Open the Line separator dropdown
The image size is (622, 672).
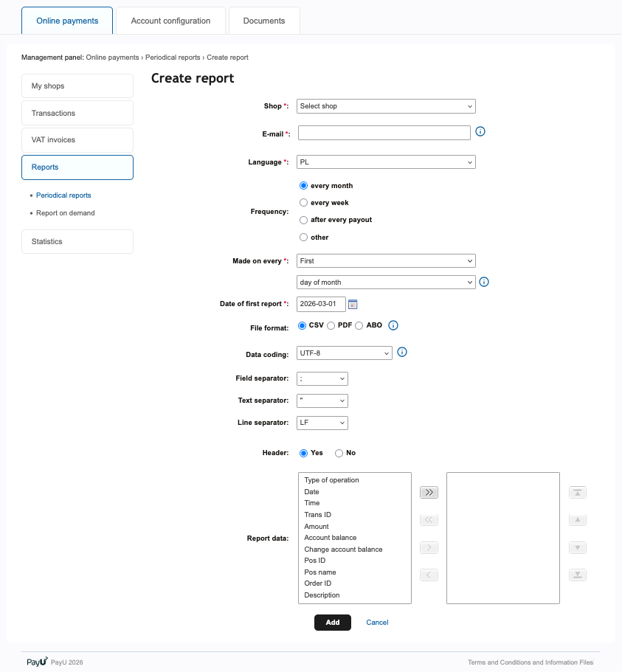pyautogui.click(x=322, y=423)
